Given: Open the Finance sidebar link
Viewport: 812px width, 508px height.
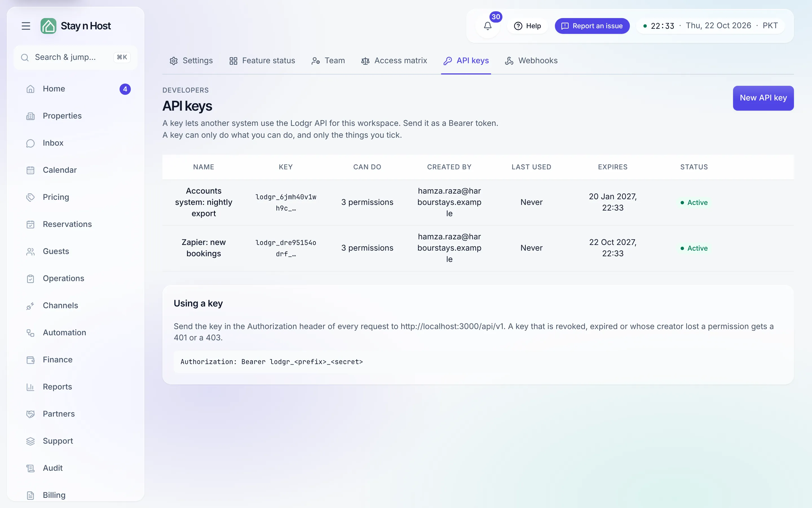Looking at the screenshot, I should tap(76, 360).
